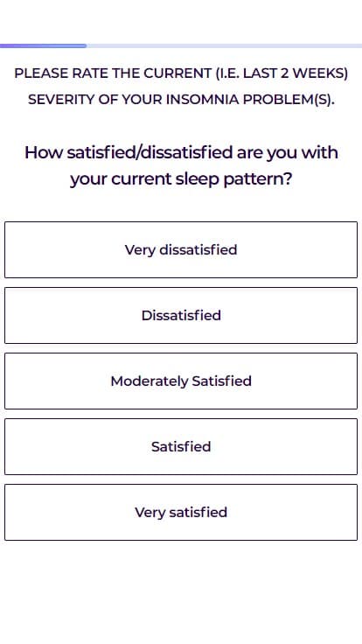The height and width of the screenshot is (644, 362).
Task: Tap the fourth answer box labeled Satisfied
Action: click(181, 446)
